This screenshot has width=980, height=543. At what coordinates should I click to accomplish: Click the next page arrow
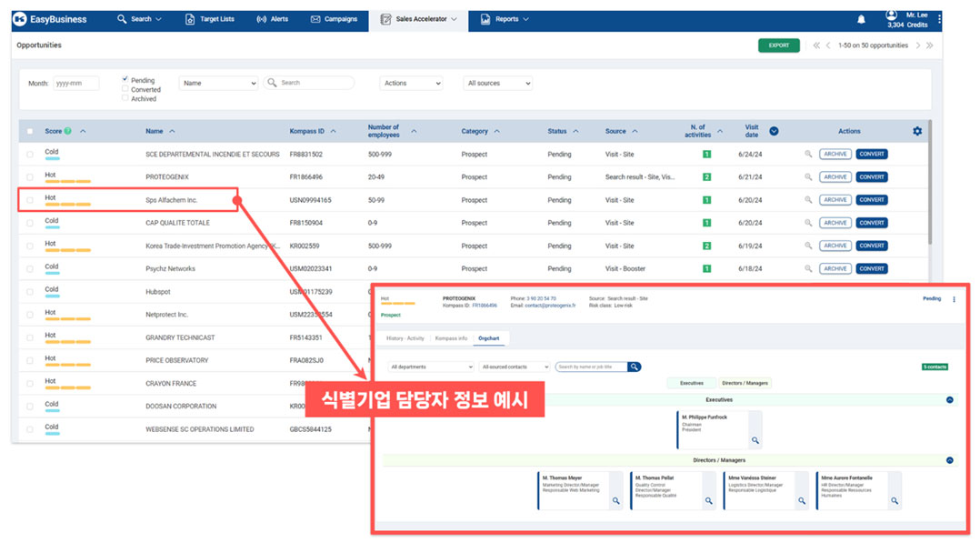(917, 45)
